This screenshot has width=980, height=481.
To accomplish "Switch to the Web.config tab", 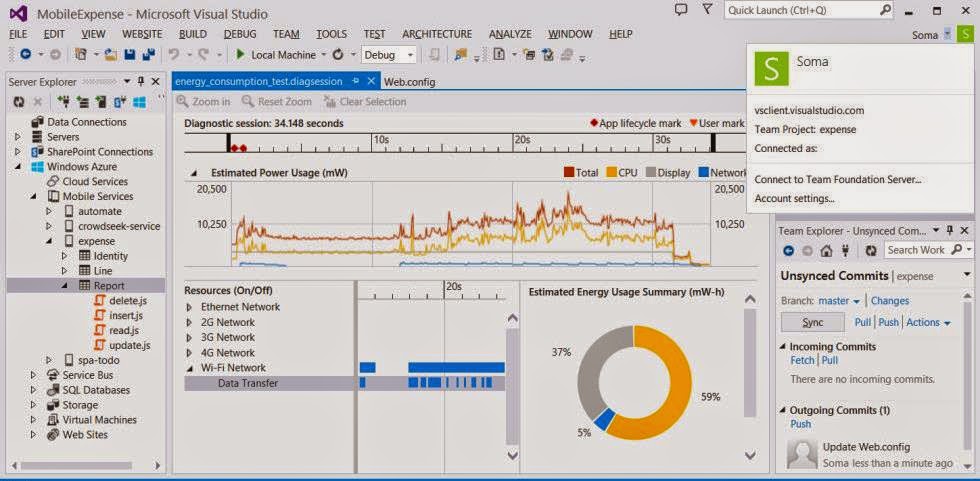I will (409, 82).
